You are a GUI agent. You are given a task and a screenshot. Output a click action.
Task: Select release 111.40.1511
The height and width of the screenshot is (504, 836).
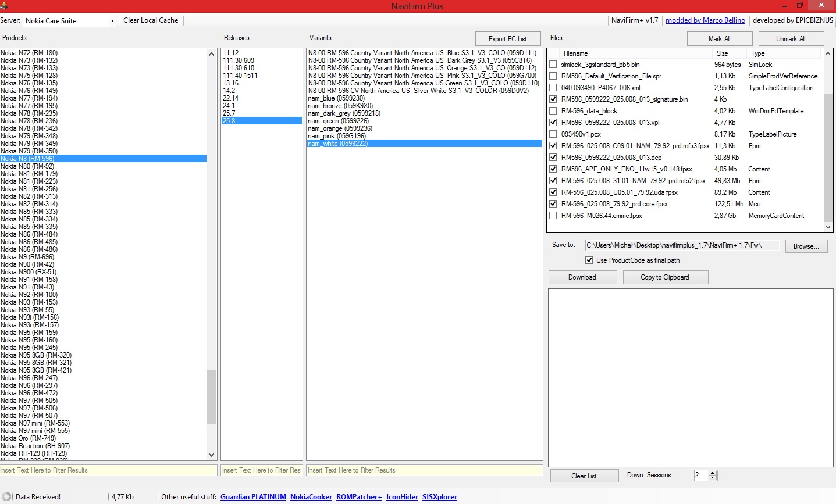(262, 76)
